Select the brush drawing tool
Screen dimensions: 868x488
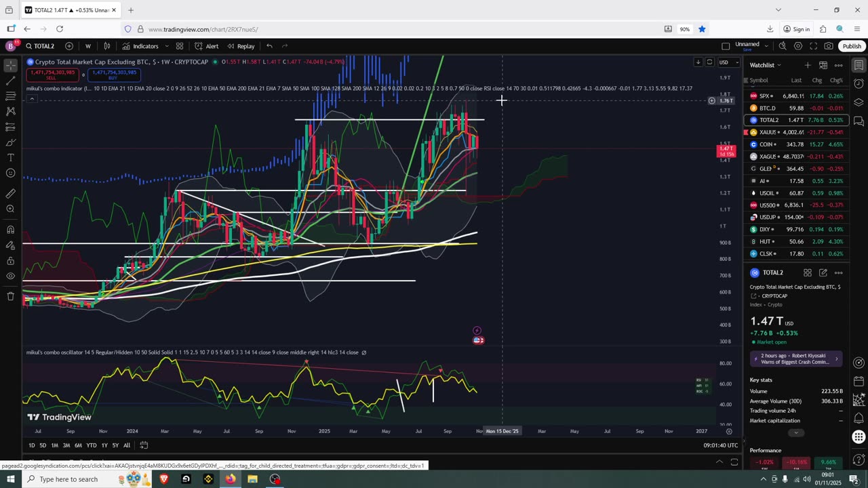pos(11,142)
